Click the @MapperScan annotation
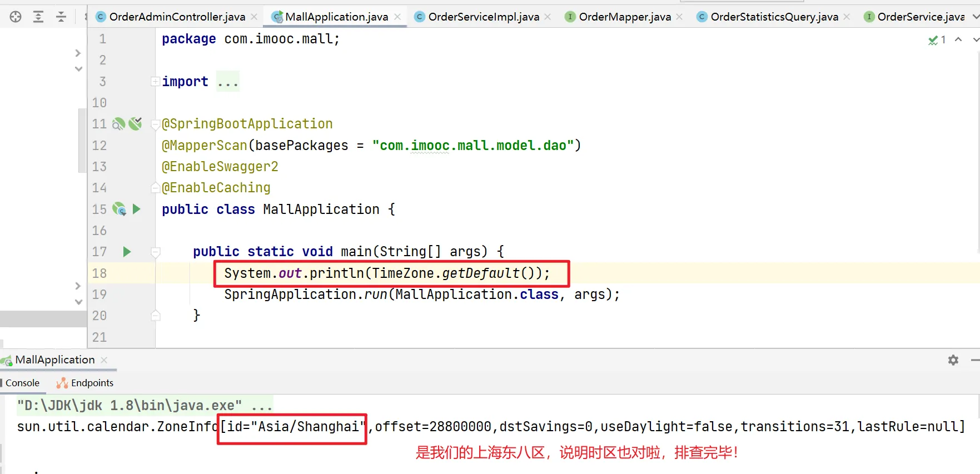This screenshot has height=474, width=980. tap(205, 146)
